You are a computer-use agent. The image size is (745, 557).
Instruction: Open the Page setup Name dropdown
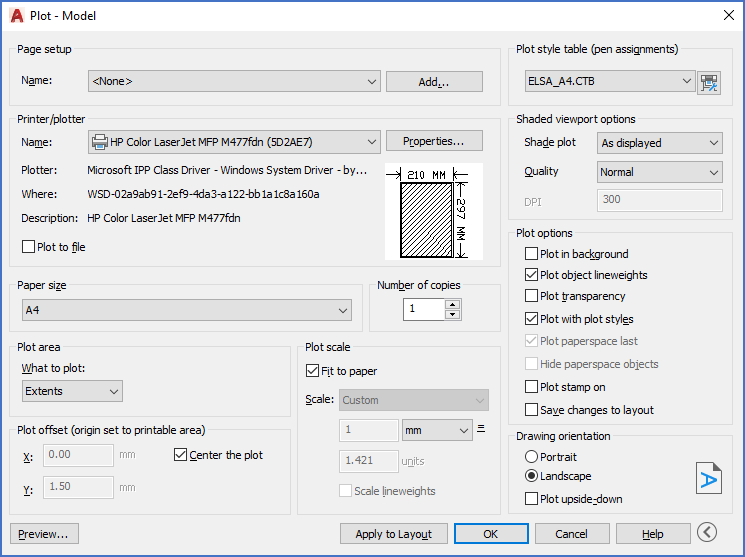pyautogui.click(x=234, y=82)
